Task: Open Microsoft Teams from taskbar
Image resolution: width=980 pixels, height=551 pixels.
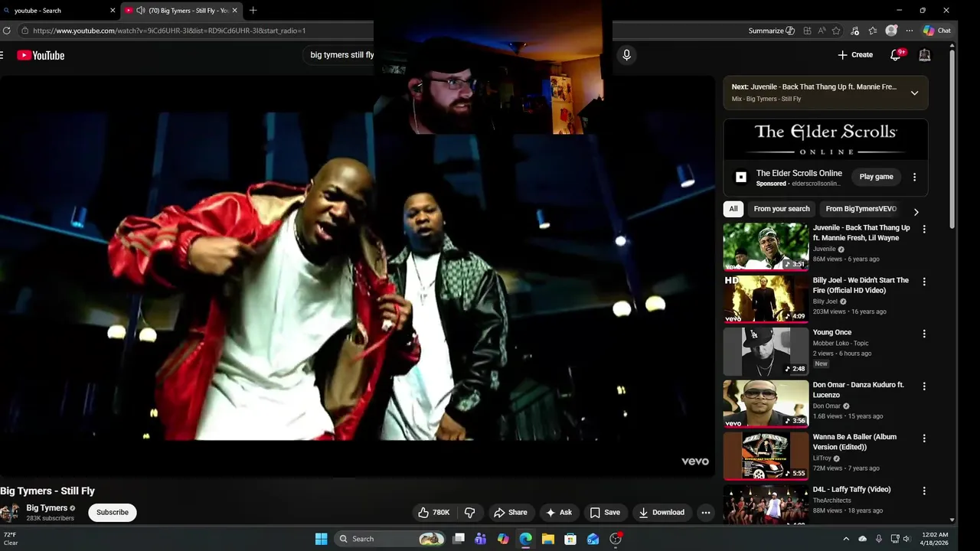Action: pyautogui.click(x=480, y=539)
